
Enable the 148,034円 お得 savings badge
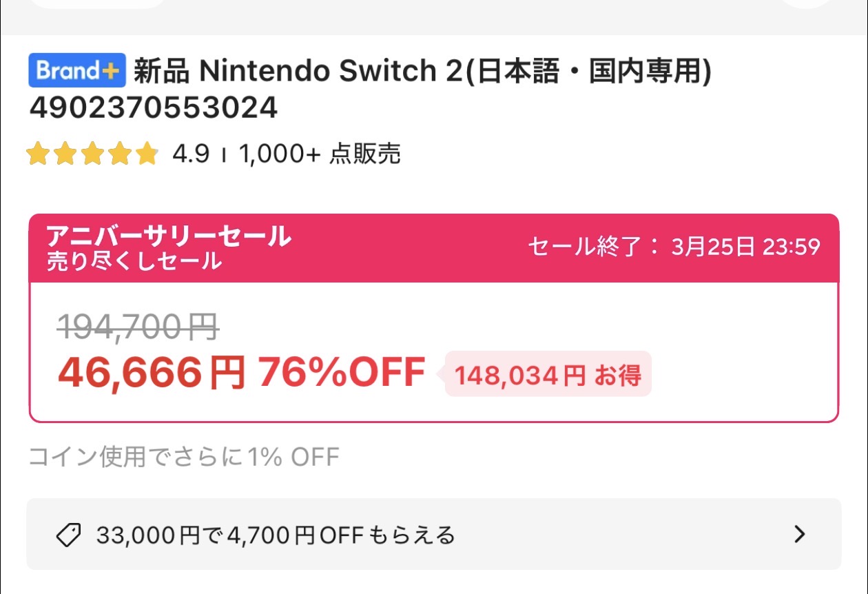(x=548, y=374)
